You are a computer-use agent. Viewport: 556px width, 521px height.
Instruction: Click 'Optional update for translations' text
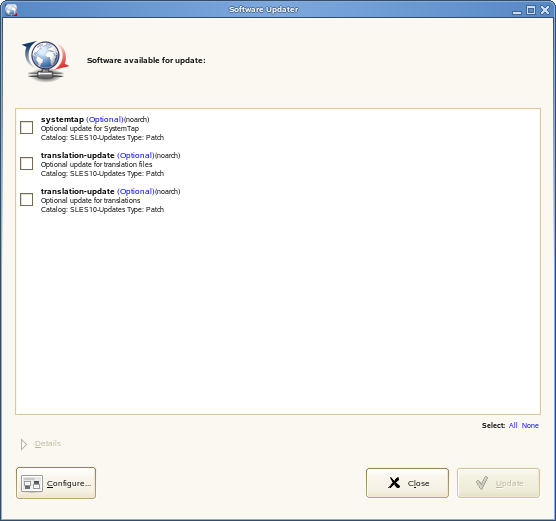tap(90, 200)
